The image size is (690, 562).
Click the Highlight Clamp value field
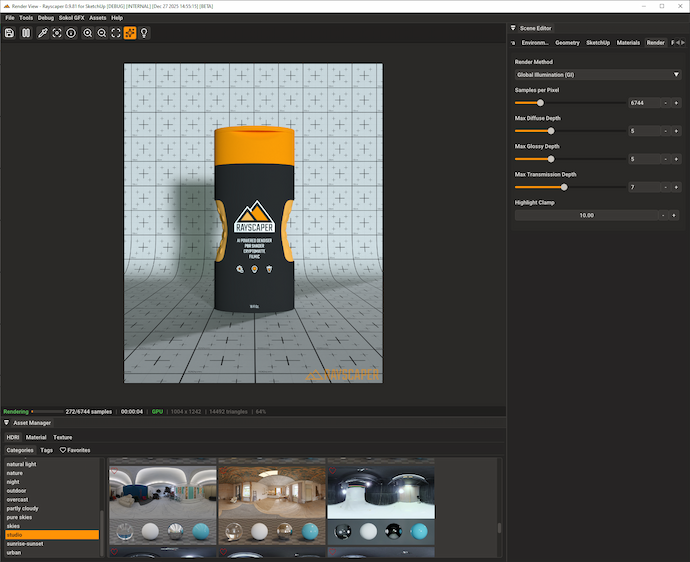tap(586, 215)
